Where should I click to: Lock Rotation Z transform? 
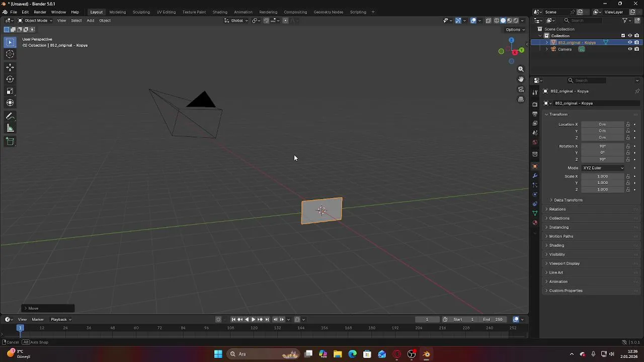[628, 159]
